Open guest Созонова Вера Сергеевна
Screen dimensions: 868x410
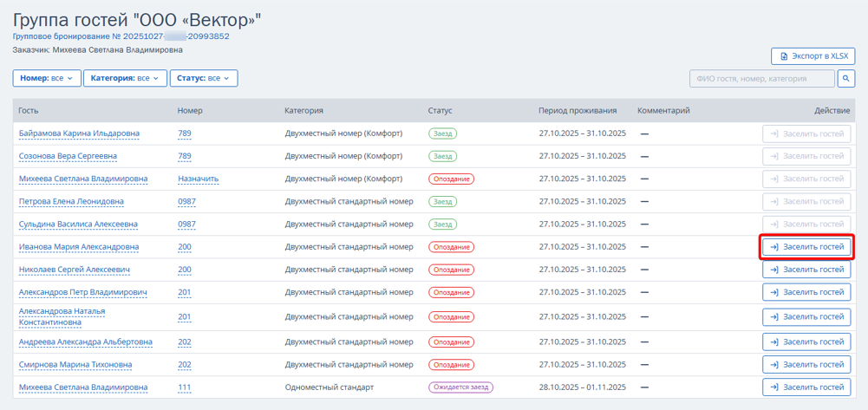coord(68,156)
